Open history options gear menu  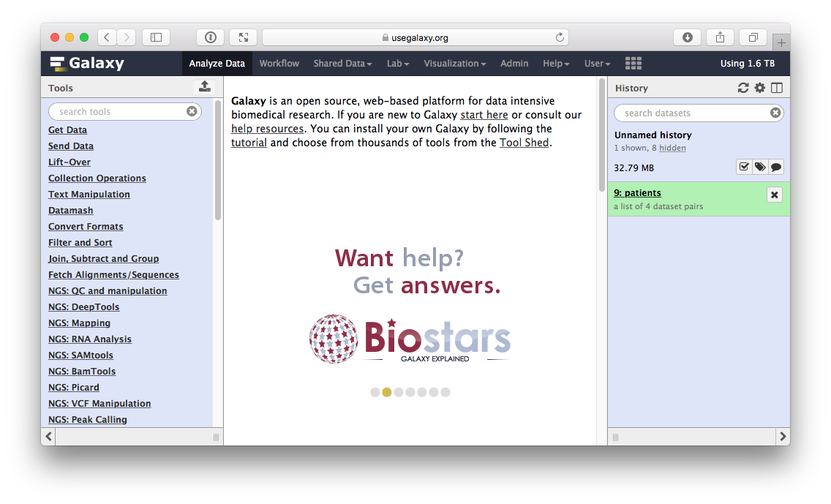760,88
